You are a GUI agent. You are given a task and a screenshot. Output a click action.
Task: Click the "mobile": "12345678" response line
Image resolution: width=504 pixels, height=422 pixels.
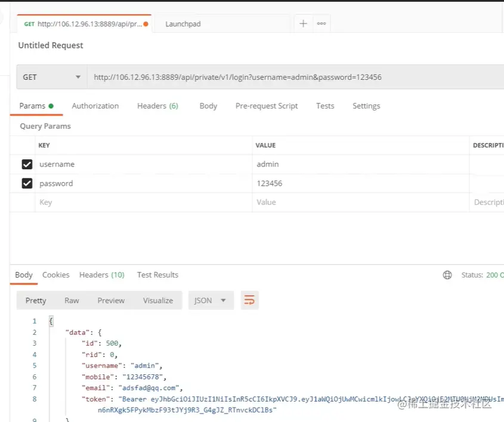coord(124,377)
